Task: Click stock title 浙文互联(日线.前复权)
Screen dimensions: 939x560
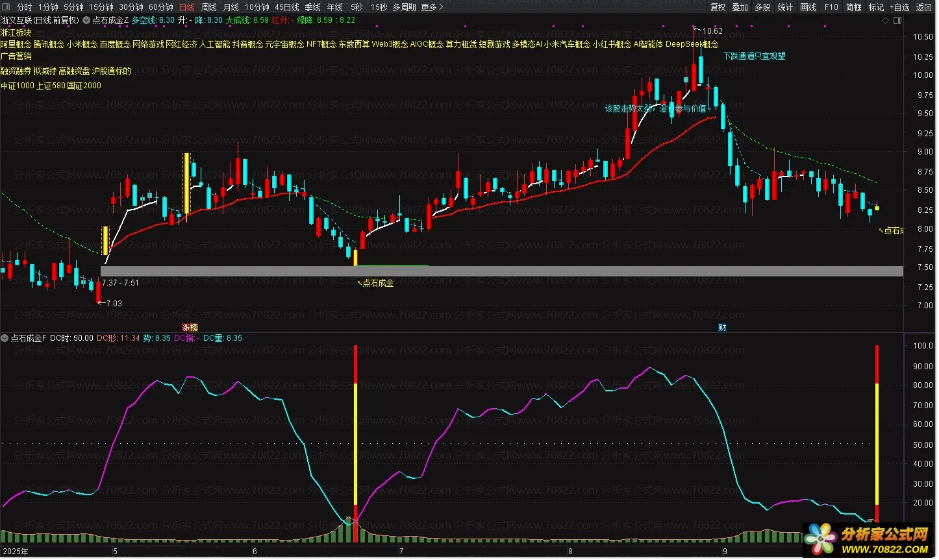Action: click(x=40, y=20)
